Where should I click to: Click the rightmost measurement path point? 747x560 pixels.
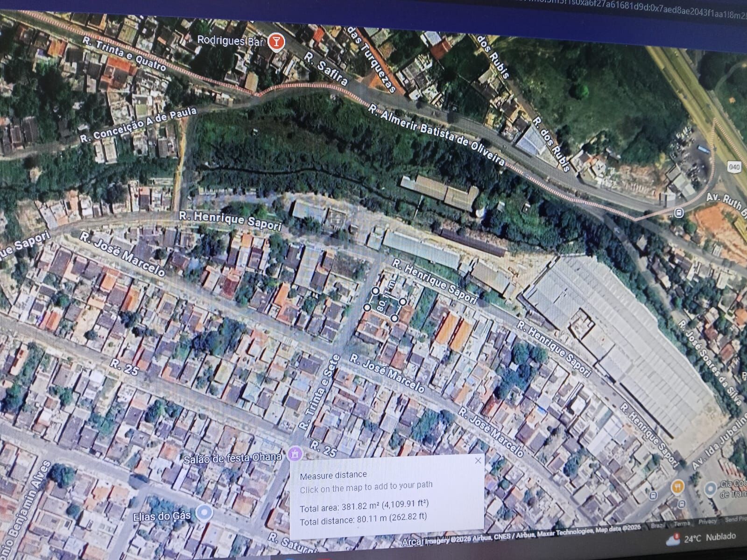402,302
